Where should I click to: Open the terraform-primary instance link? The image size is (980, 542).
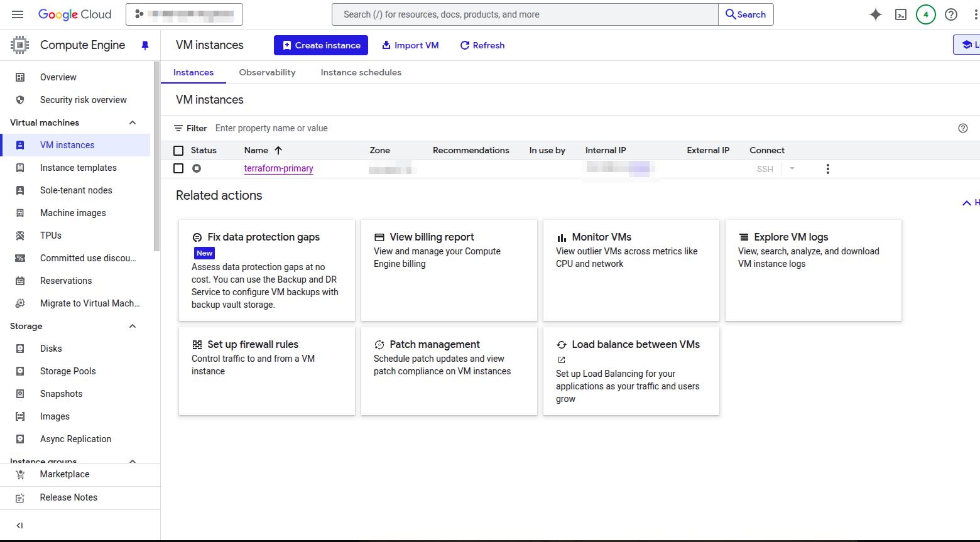coord(278,168)
